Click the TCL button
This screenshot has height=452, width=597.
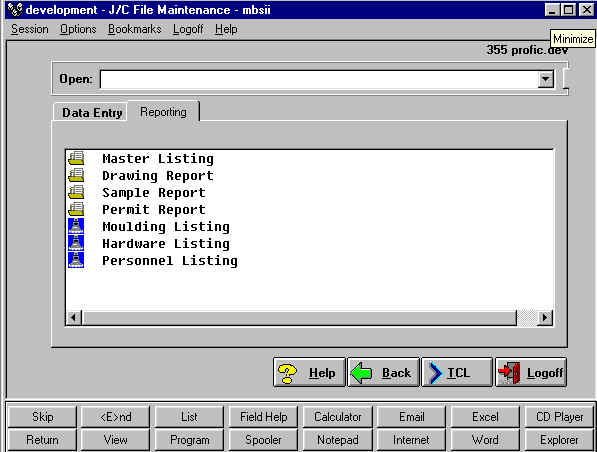coord(457,372)
